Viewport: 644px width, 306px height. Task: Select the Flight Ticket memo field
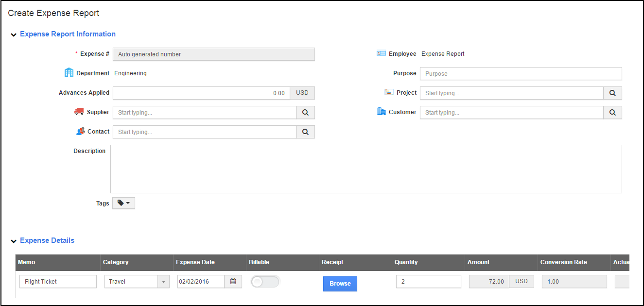click(x=58, y=282)
